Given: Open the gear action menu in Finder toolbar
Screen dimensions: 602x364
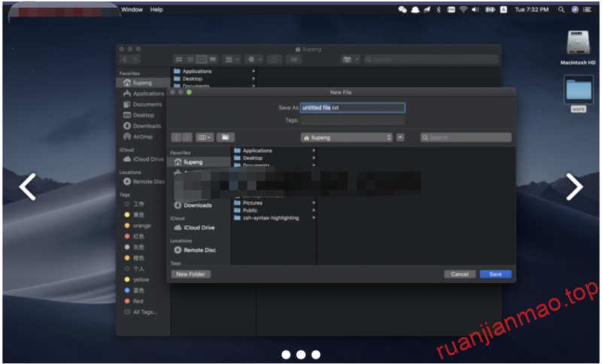Looking at the screenshot, I should pyautogui.click(x=254, y=59).
